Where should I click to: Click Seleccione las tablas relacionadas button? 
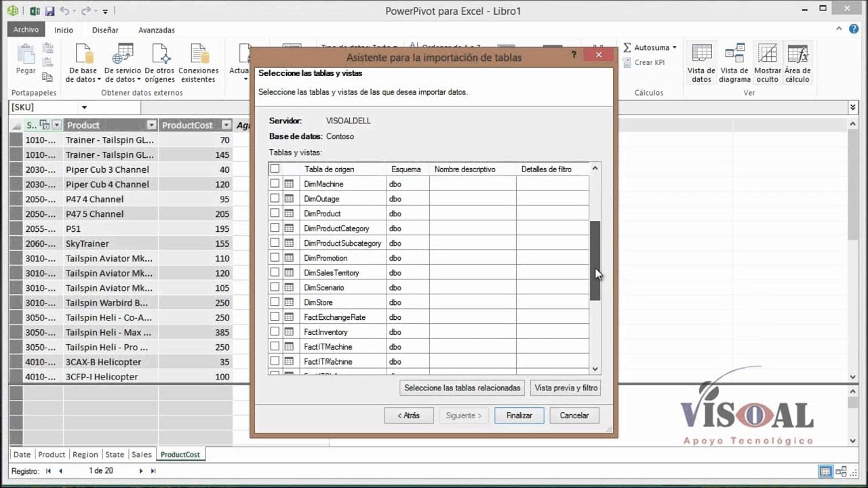click(x=462, y=388)
